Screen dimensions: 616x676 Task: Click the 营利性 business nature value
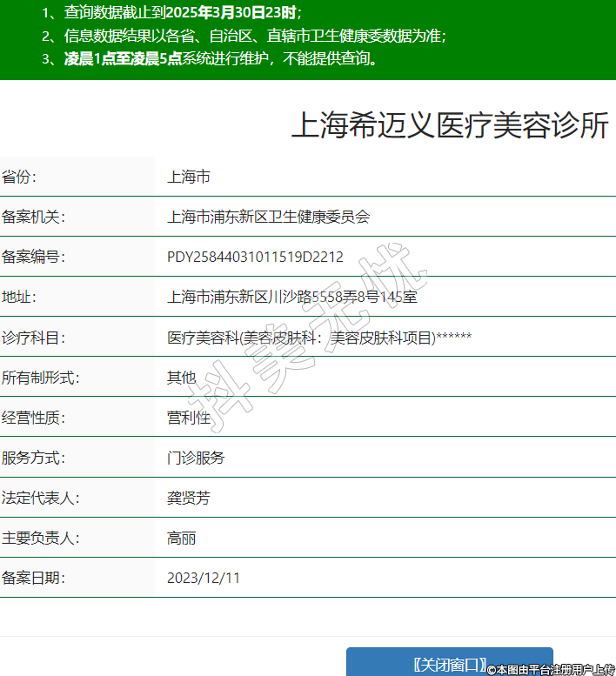pyautogui.click(x=189, y=418)
